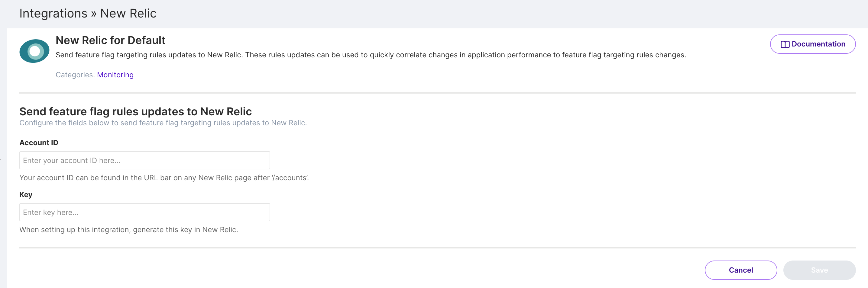Click the New Relic teal logo icon
Viewport: 868px width, 288px height.
click(34, 51)
